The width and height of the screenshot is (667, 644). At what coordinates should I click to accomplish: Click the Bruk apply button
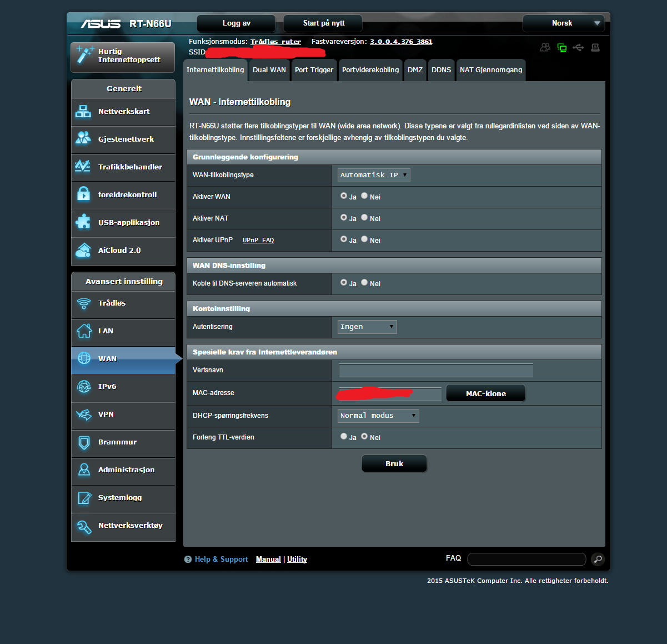tap(394, 463)
